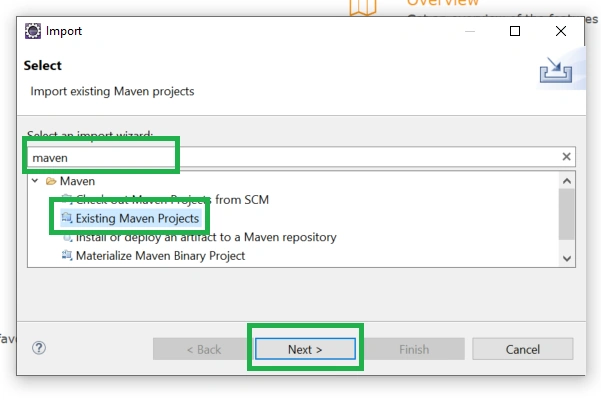Select Materialize Maven Binary Project
The width and height of the screenshot is (601, 402).
pyautogui.click(x=160, y=256)
